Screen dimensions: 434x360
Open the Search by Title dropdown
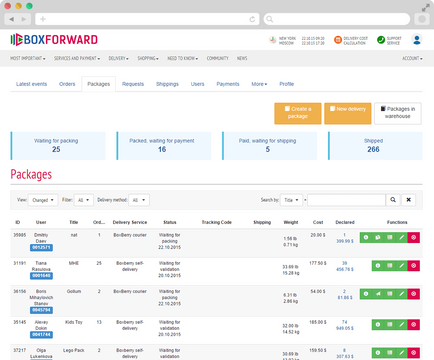pos(291,200)
